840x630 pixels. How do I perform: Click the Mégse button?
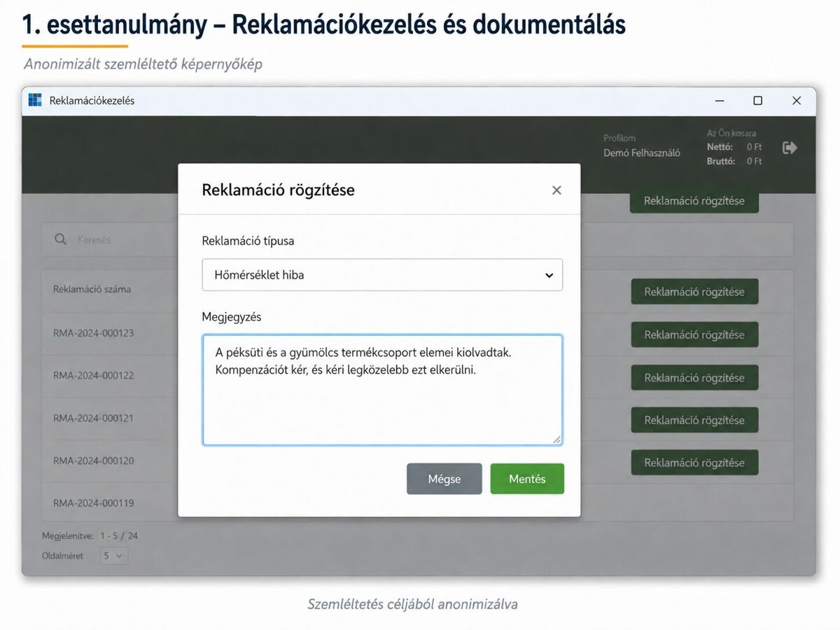coord(444,479)
